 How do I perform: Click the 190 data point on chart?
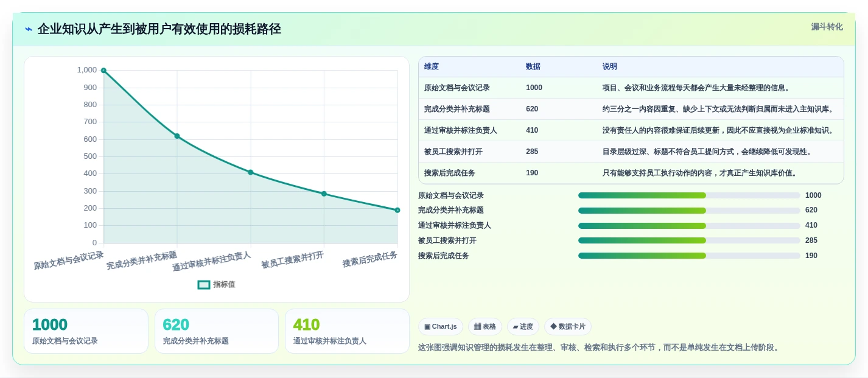coord(397,210)
